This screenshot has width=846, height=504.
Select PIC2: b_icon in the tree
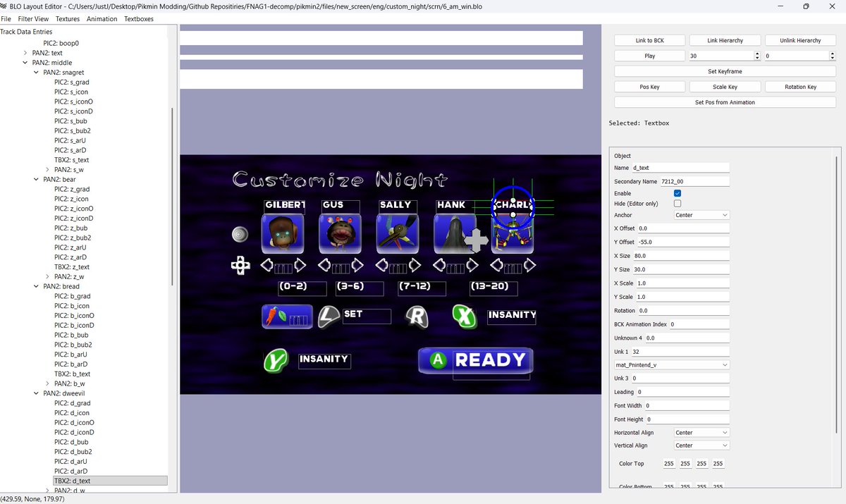[x=72, y=306]
